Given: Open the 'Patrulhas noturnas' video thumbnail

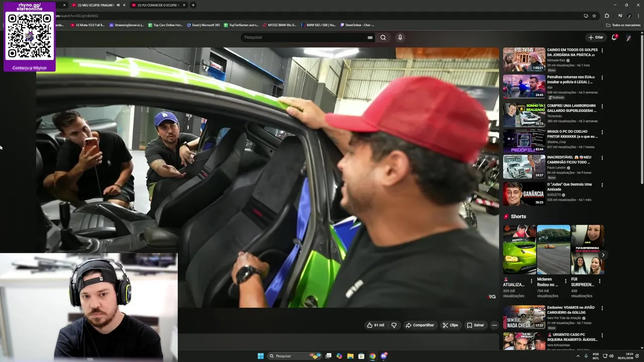Looking at the screenshot, I should coord(524,86).
